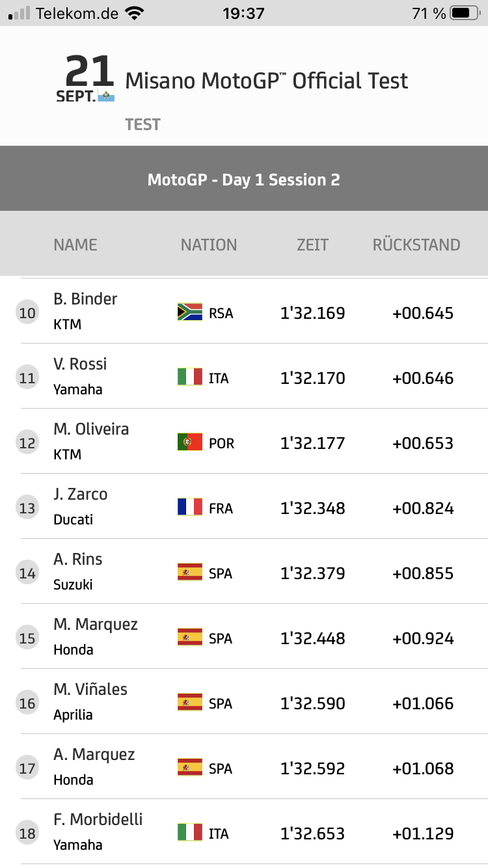
Task: Tap the South Africa flag icon
Action: click(190, 312)
